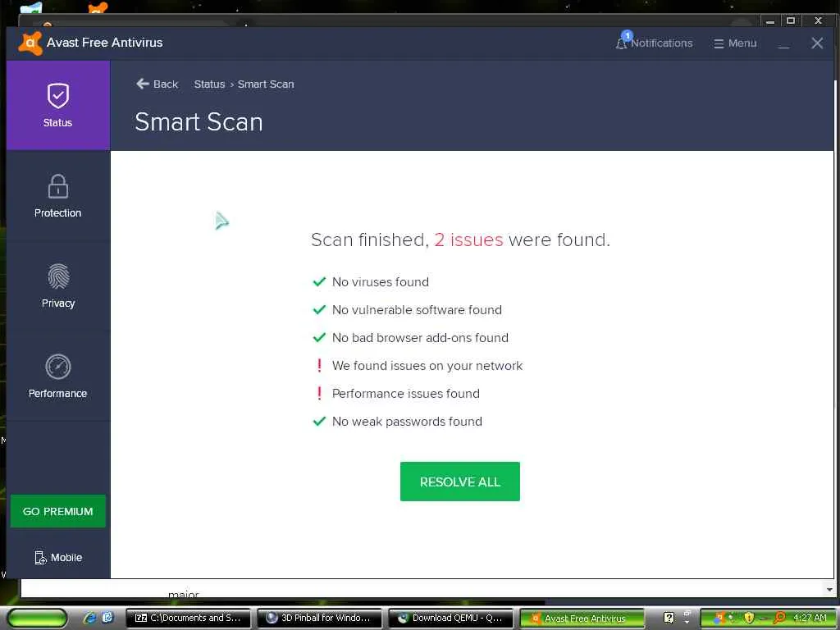Select 'No weak passwords found' result
The width and height of the screenshot is (840, 630).
click(407, 421)
